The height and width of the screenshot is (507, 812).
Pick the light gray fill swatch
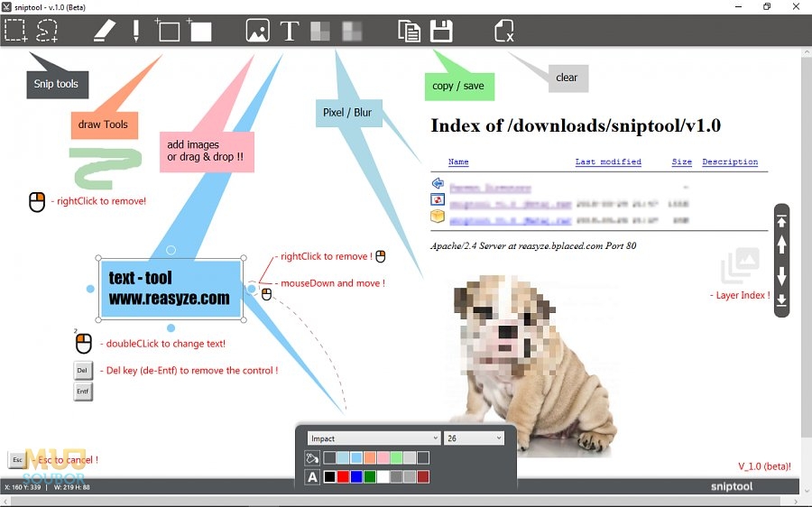tap(410, 457)
